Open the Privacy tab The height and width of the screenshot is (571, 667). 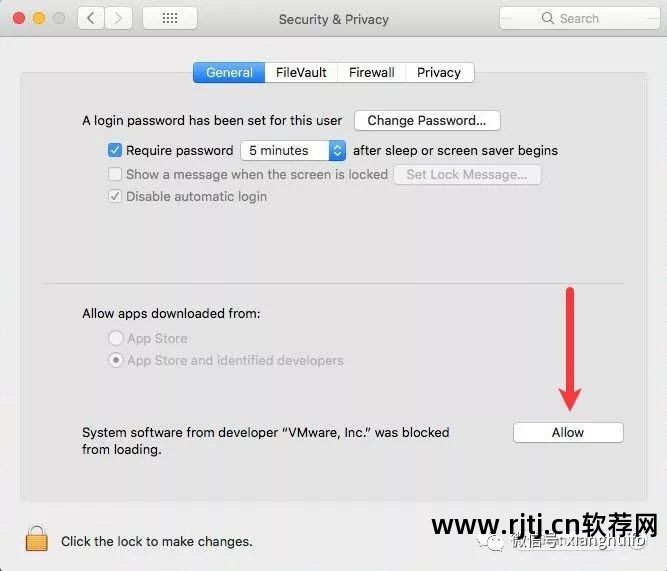pos(439,72)
